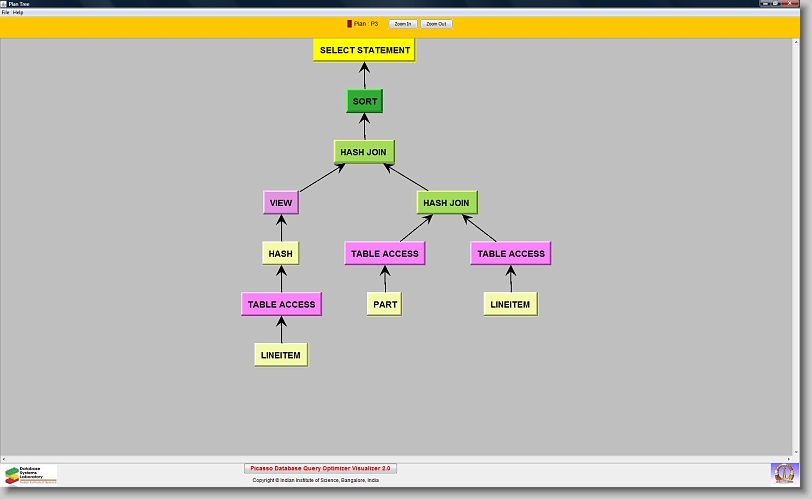Click the horizontal scrollbar below the plan canvas

pos(400,459)
